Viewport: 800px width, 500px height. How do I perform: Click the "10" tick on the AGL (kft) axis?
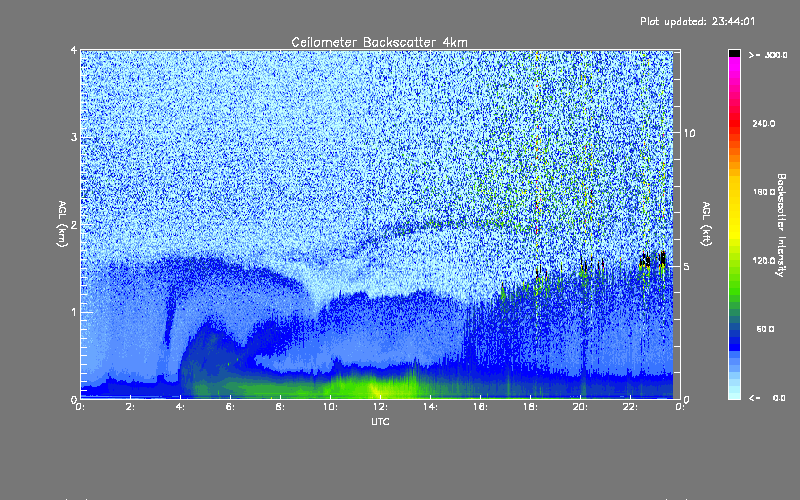[689, 133]
